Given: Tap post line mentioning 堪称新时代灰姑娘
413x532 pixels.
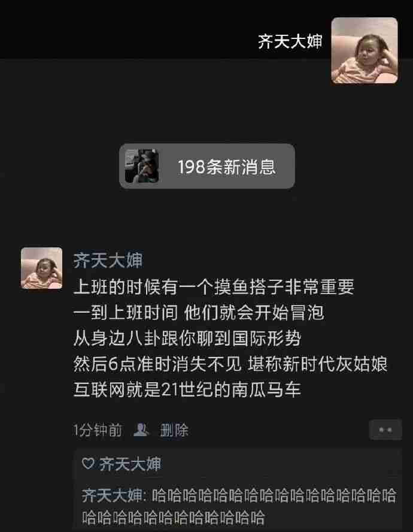Looking at the screenshot, I should click(230, 364).
